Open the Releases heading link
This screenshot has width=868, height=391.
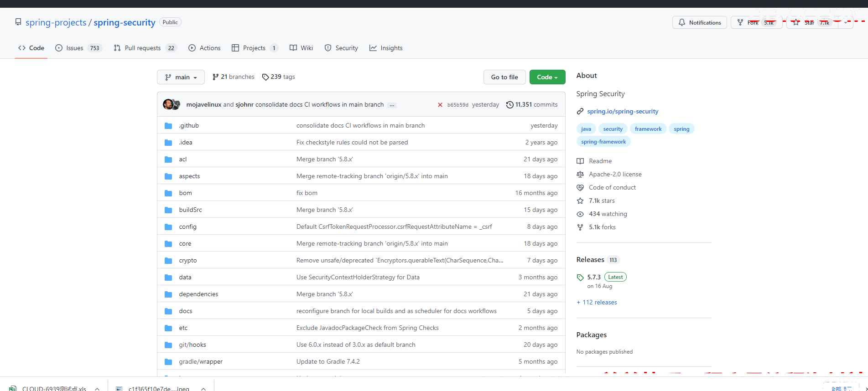590,260
